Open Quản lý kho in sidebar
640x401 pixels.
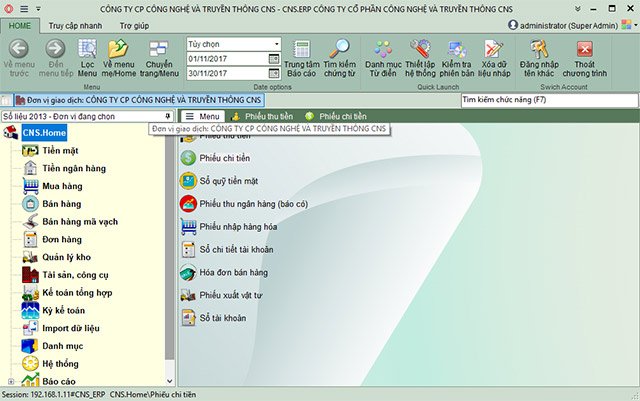tap(67, 257)
